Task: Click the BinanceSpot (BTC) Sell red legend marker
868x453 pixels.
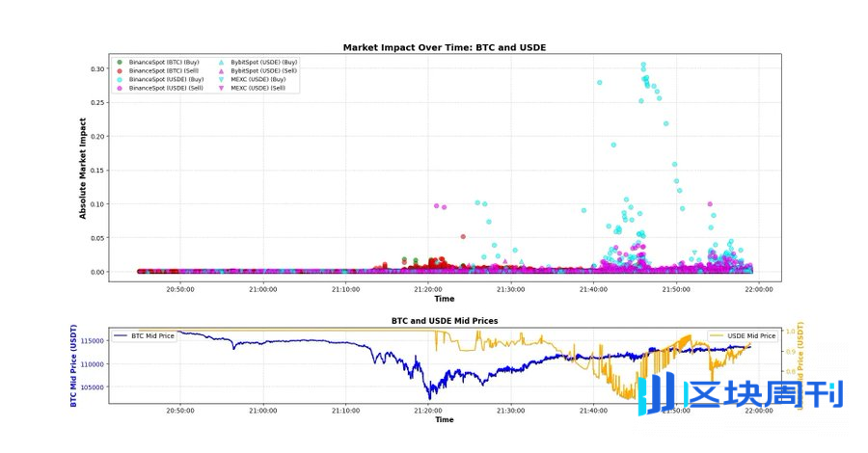Action: pyautogui.click(x=119, y=70)
